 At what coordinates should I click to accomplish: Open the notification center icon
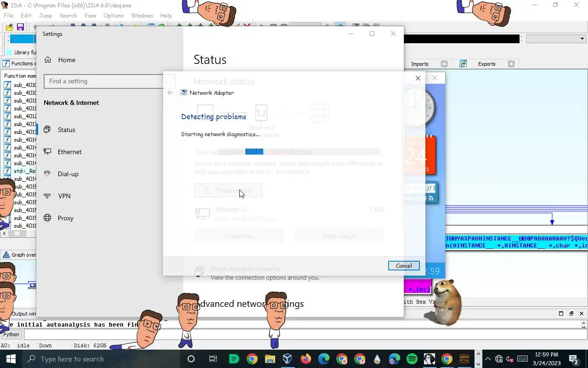(574, 359)
